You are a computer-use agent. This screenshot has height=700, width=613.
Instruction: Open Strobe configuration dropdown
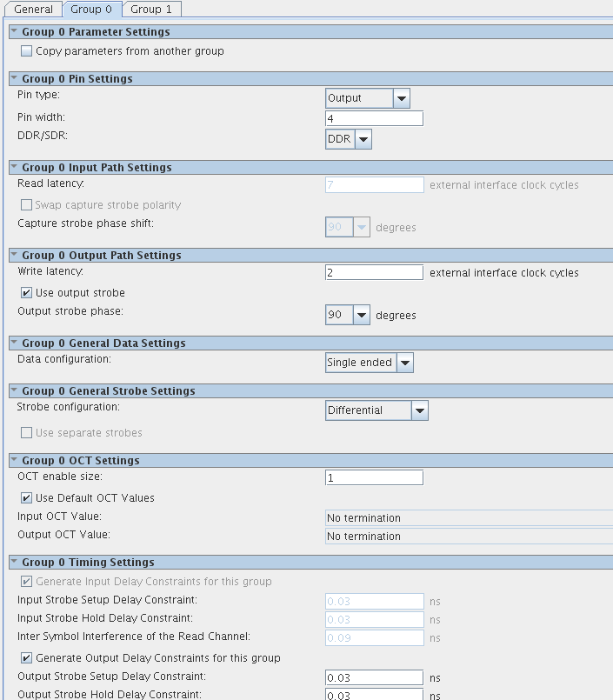[x=419, y=410]
